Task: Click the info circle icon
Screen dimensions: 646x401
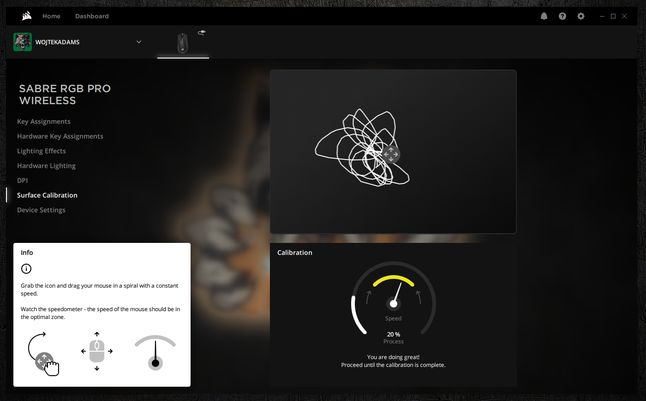Action: pos(26,269)
